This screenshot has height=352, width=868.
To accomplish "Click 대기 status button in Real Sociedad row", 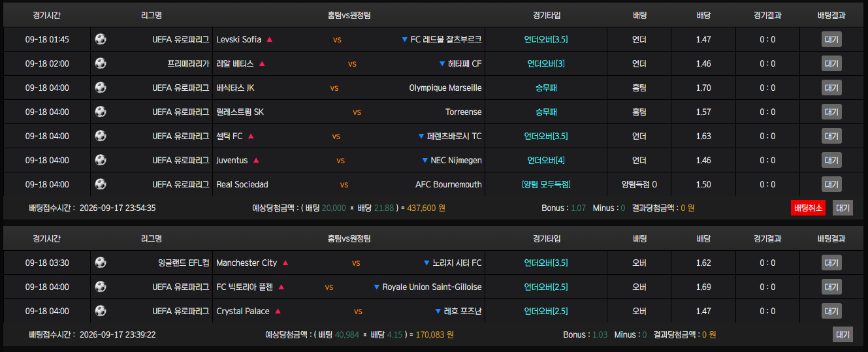I will [x=831, y=184].
